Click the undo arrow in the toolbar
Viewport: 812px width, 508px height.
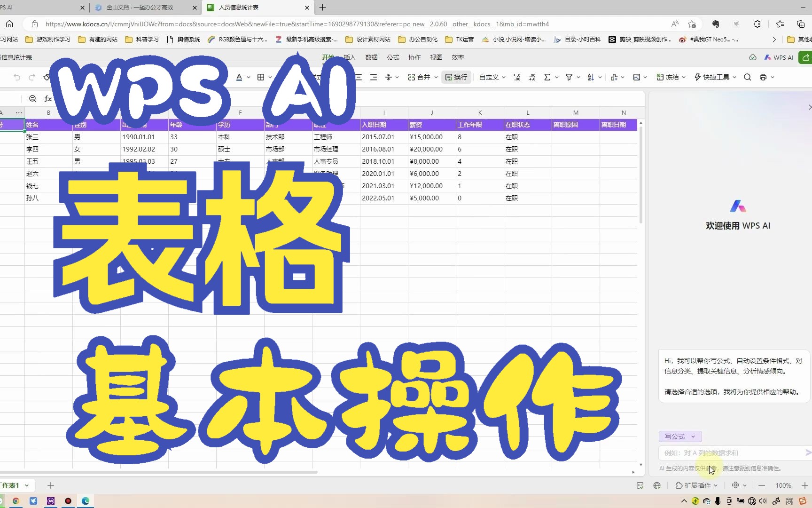(x=17, y=77)
